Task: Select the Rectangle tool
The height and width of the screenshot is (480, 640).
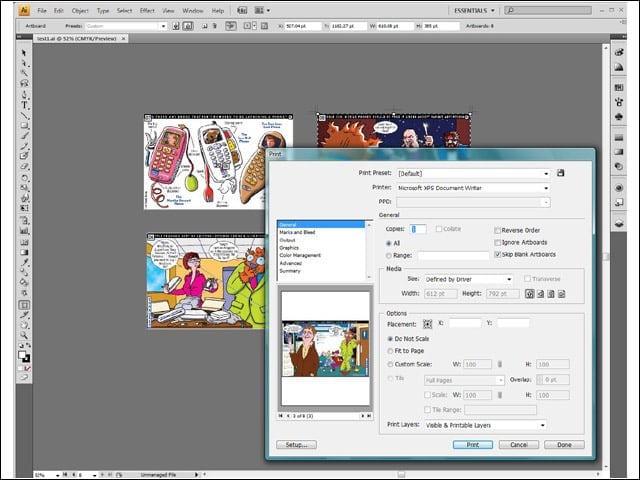Action: click(24, 126)
